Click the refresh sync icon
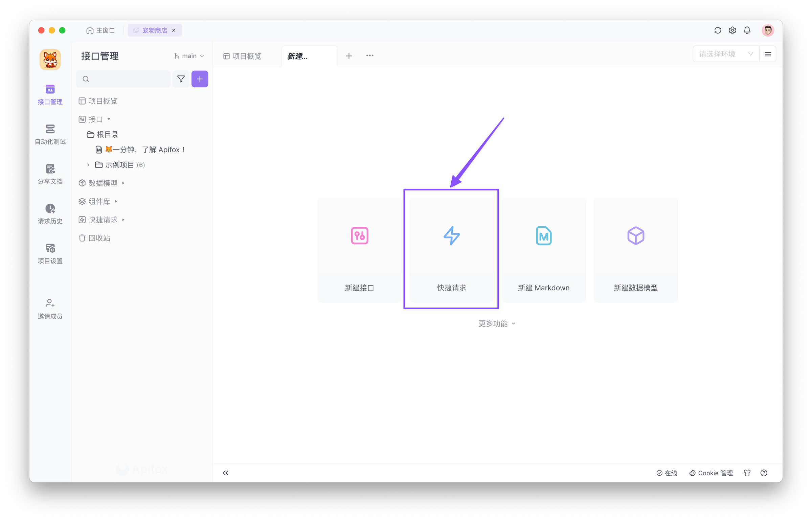 [x=718, y=30]
